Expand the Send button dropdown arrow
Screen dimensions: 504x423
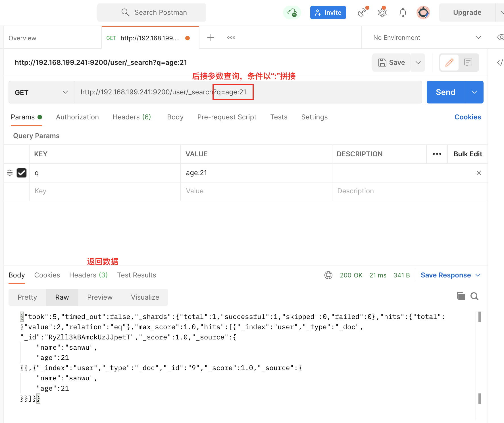point(474,92)
